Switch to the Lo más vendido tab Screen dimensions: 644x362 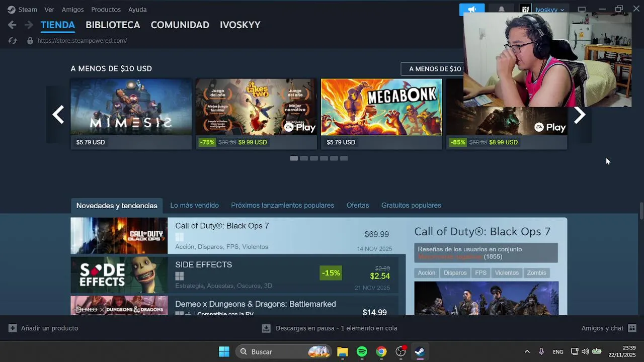click(x=194, y=205)
